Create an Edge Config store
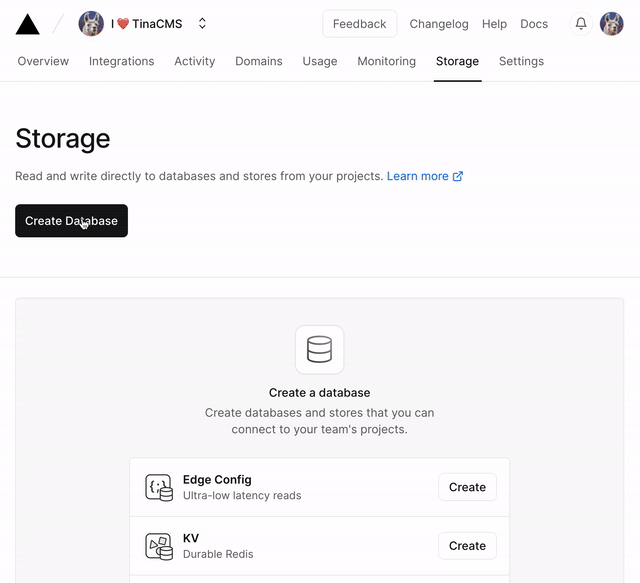The image size is (640, 583). (467, 487)
